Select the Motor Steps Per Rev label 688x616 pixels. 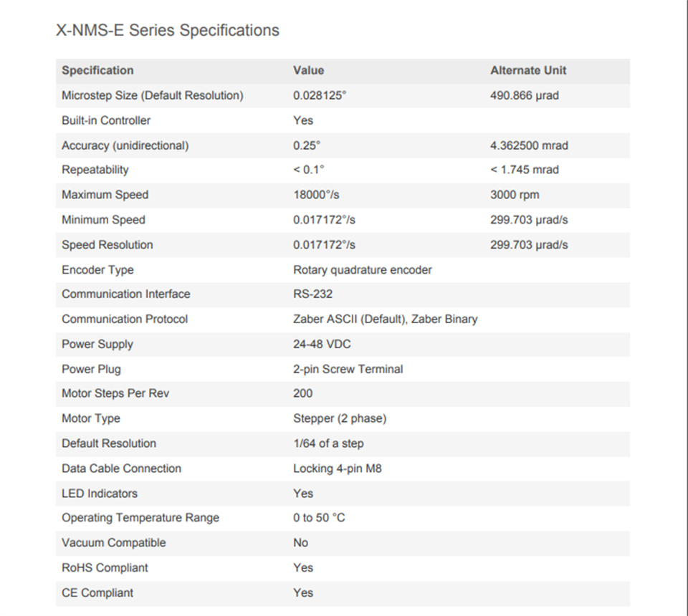(x=115, y=393)
